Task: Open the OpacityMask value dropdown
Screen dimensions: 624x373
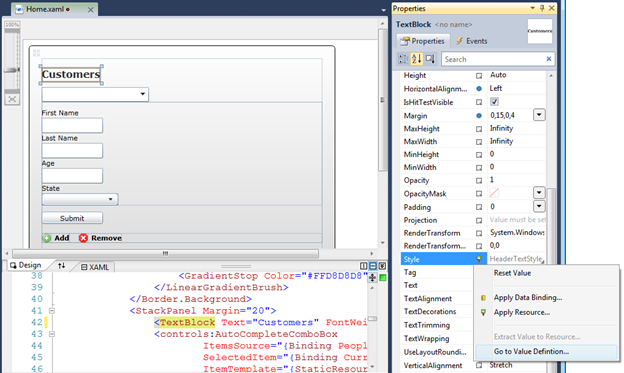Action: coord(539,193)
